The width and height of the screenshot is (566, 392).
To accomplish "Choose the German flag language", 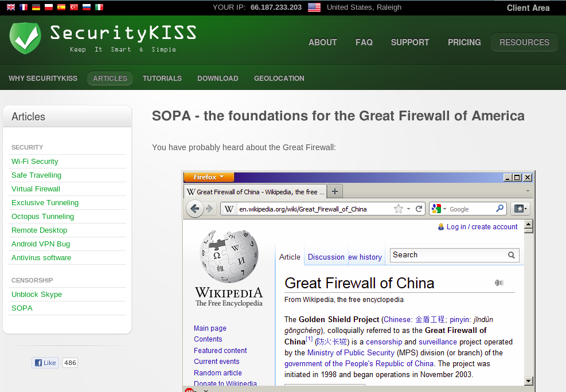I will (x=36, y=7).
